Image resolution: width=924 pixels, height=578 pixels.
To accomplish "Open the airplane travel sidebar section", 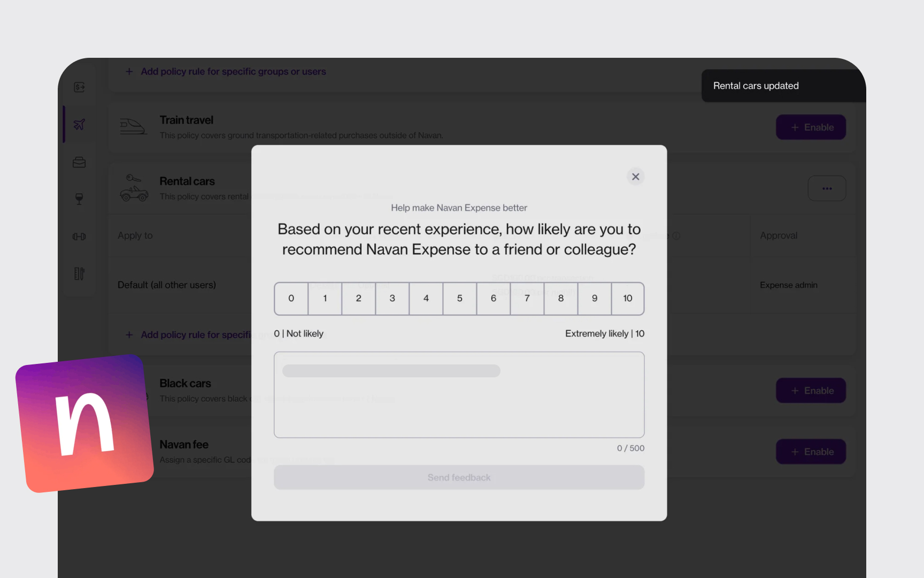I will click(x=79, y=124).
